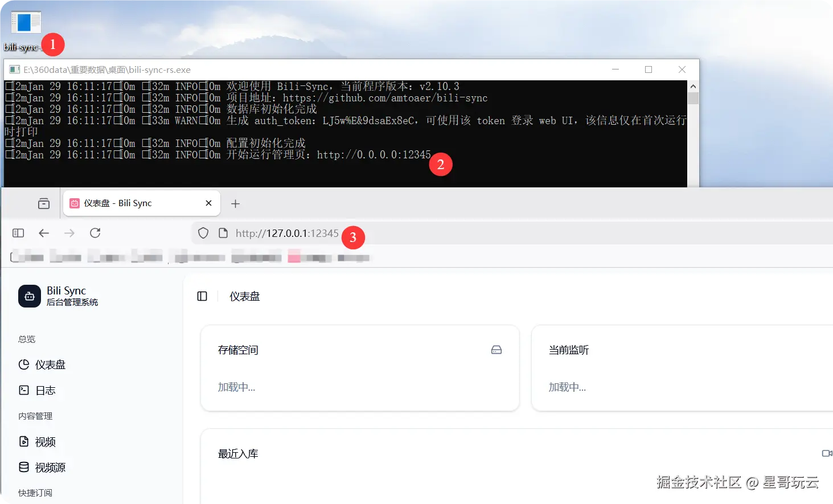Select the 仪表盘 - Bili Sync browser tab

pos(141,203)
